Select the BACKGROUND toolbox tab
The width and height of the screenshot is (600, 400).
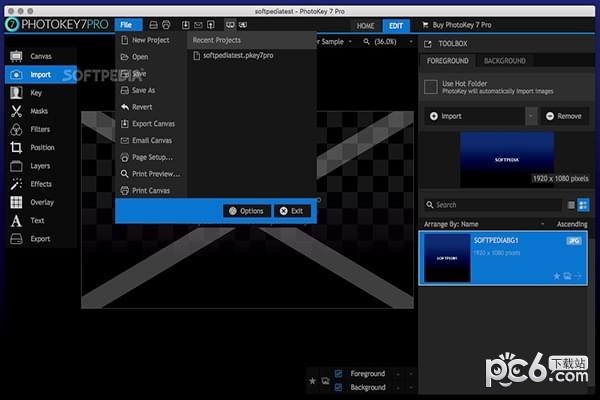(x=505, y=61)
